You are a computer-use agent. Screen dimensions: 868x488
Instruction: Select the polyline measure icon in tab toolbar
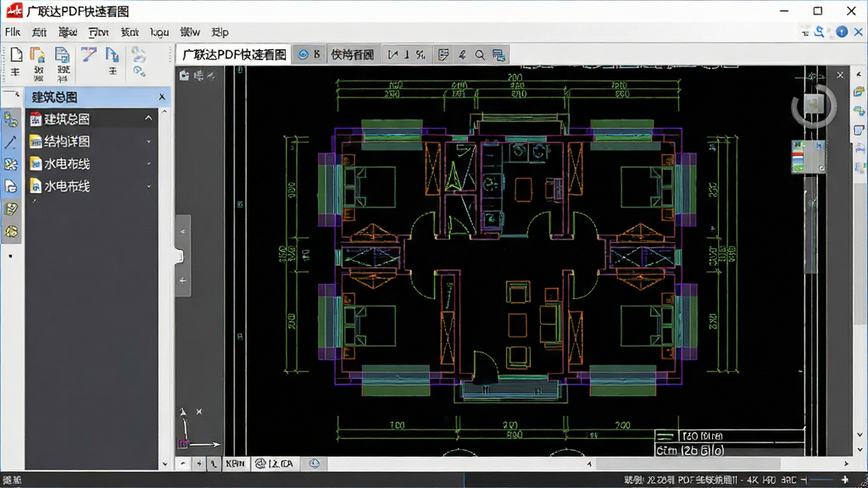[x=392, y=54]
